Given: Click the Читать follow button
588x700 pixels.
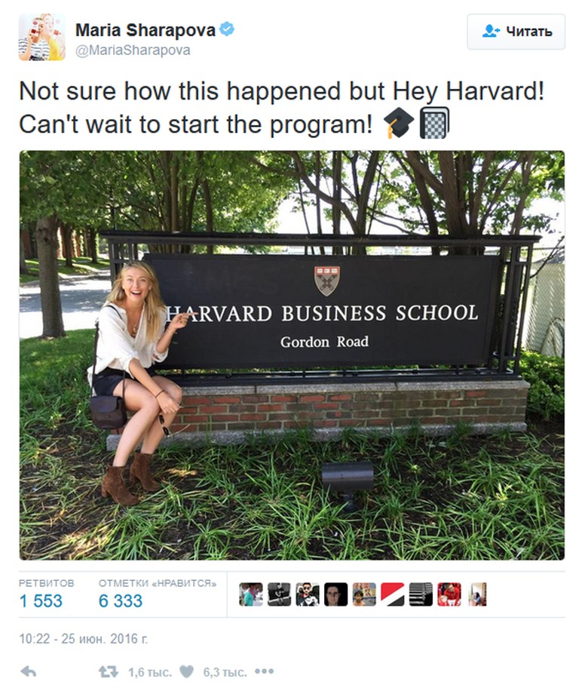Looking at the screenshot, I should (516, 32).
